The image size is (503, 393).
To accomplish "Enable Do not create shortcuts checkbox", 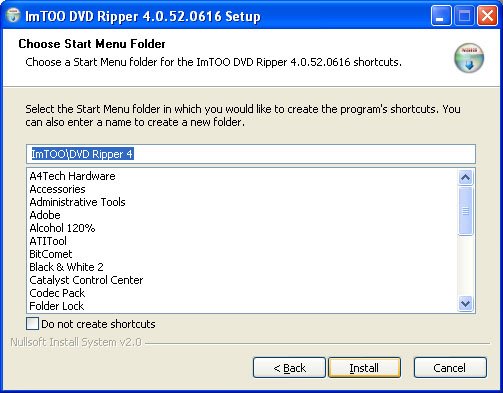I will pos(32,324).
